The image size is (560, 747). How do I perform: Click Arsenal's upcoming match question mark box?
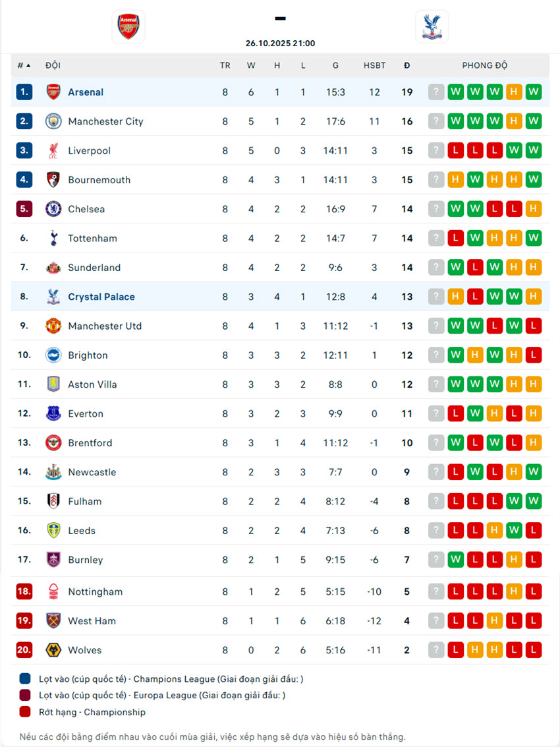point(435,92)
